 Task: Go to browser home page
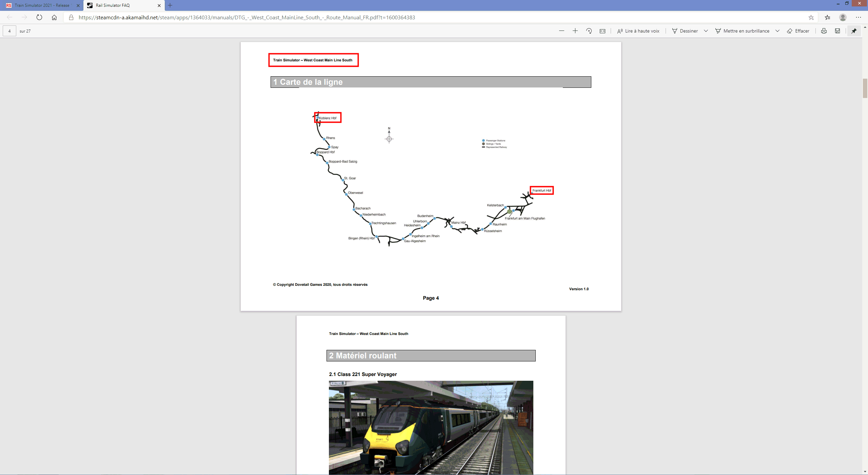(x=54, y=17)
